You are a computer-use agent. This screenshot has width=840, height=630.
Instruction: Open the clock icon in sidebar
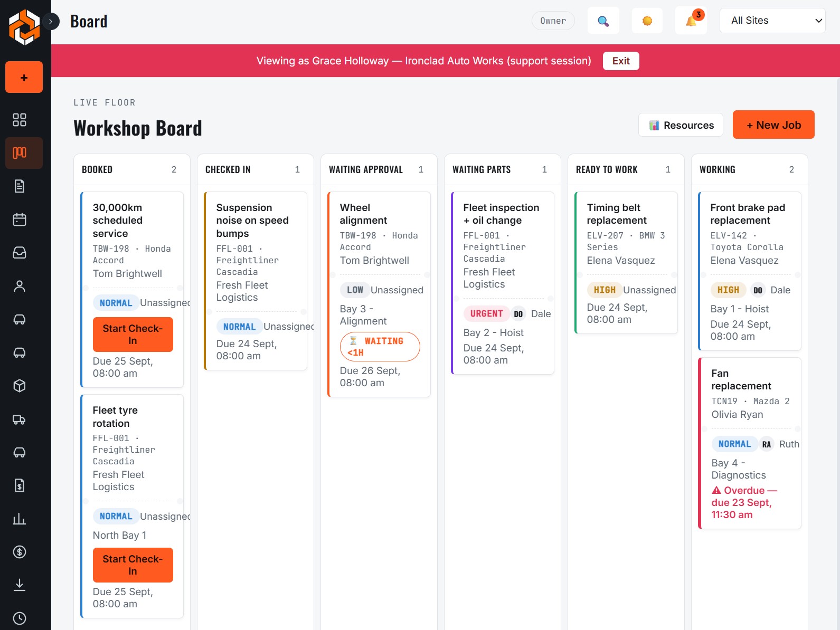pos(20,618)
